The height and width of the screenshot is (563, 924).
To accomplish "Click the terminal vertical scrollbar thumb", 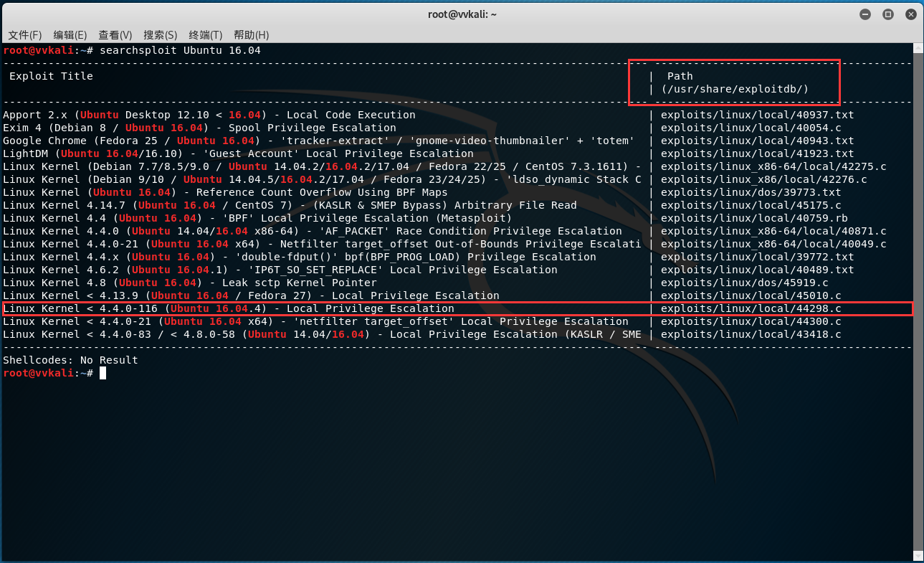I will pos(918,303).
